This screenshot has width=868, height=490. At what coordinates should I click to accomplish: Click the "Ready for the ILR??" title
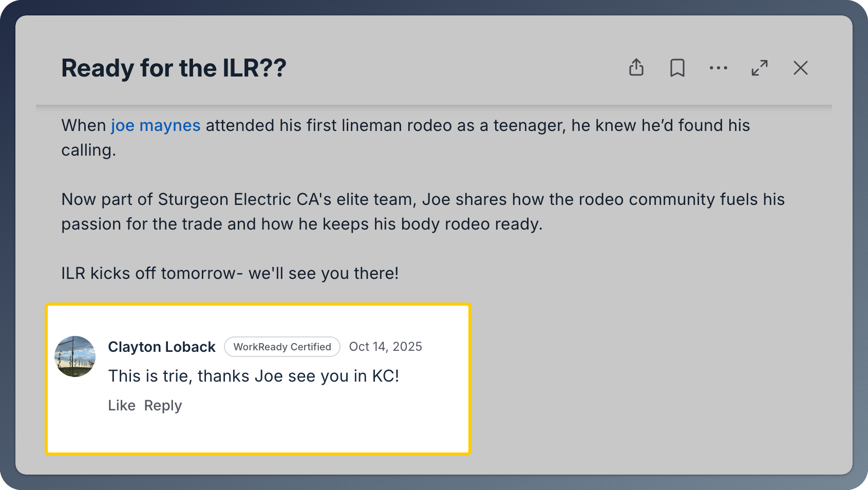pos(174,68)
